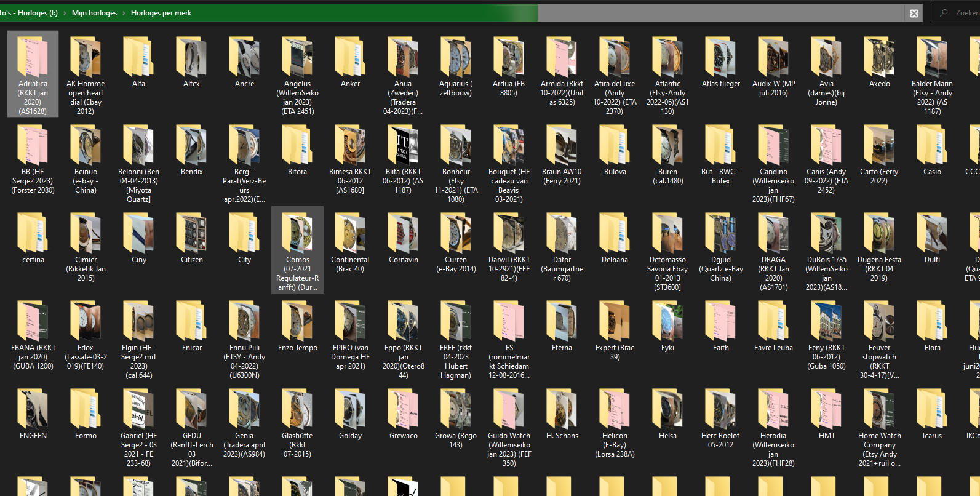Click the 'Anker' folder name

coord(351,84)
